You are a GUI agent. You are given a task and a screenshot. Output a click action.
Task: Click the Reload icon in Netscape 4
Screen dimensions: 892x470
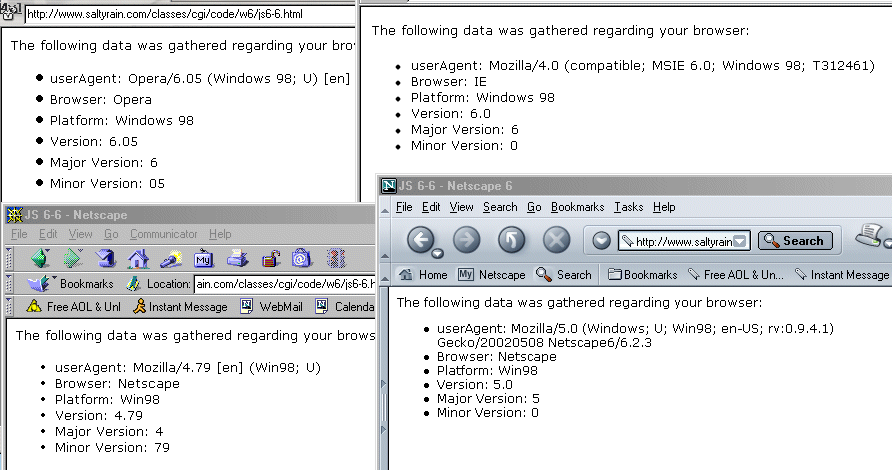pos(105,259)
